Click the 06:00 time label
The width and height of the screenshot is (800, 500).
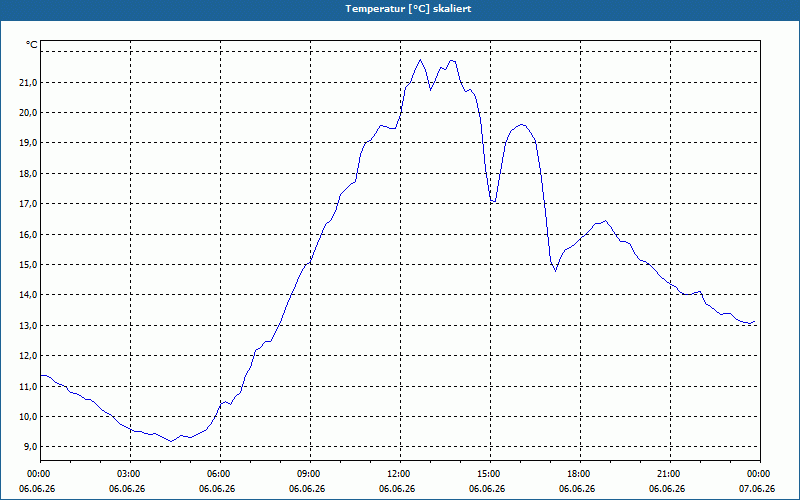pos(220,474)
